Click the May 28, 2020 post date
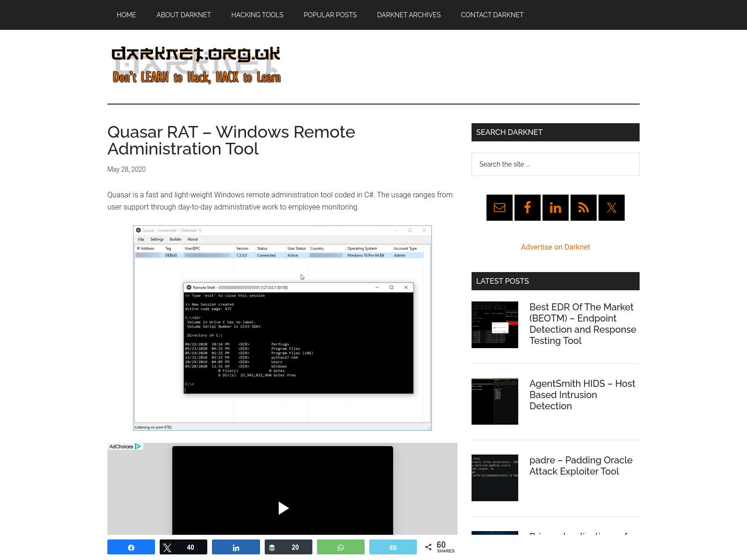 [x=127, y=169]
